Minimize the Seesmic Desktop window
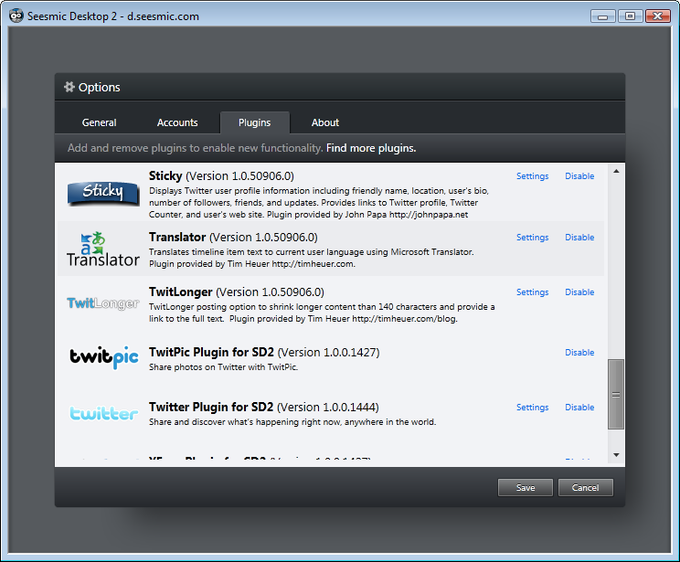Screen dimensions: 680x562 pyautogui.click(x=603, y=16)
